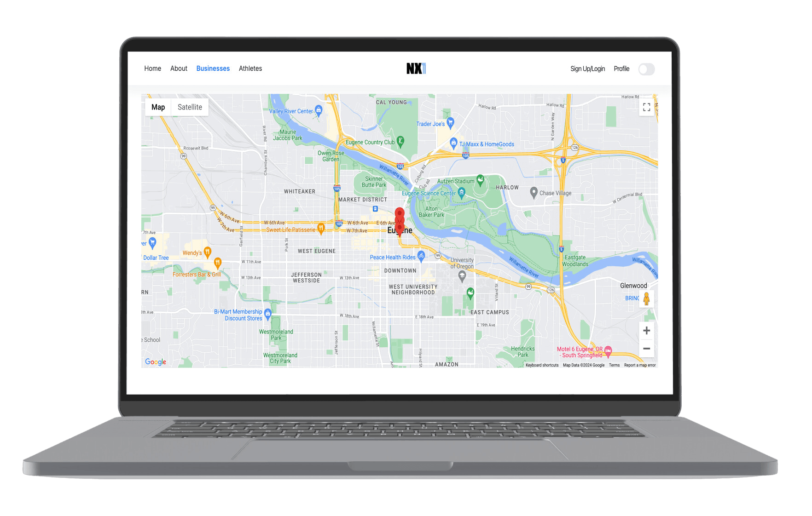Click the WEST UNIVERSITY NEIGHBORHOOD label

click(x=413, y=290)
